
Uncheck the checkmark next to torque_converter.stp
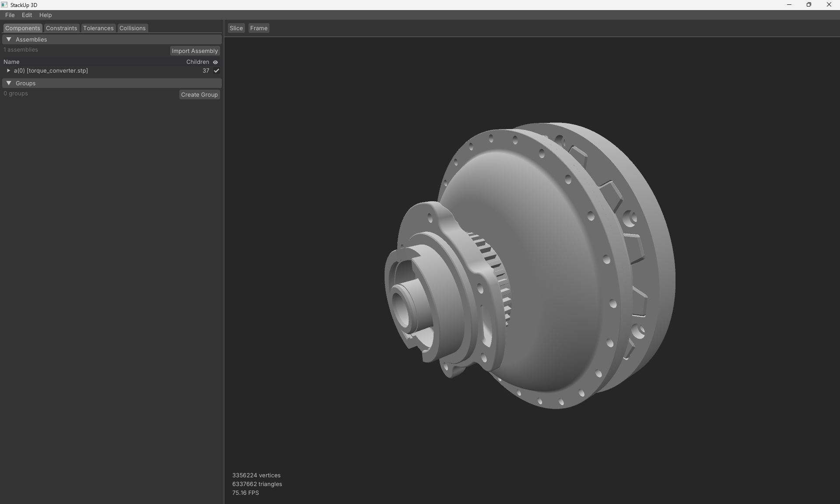click(217, 70)
